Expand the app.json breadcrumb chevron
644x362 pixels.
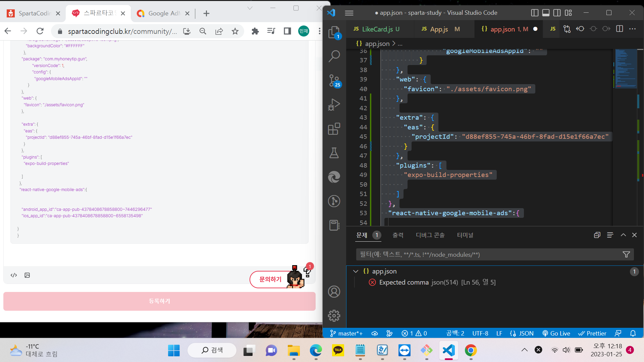coord(394,44)
